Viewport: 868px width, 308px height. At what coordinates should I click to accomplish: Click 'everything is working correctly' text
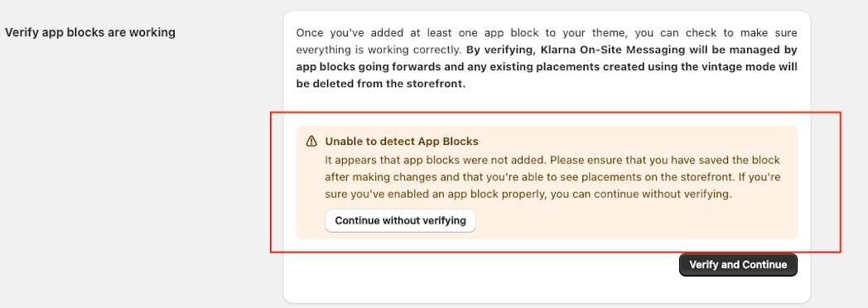point(379,50)
